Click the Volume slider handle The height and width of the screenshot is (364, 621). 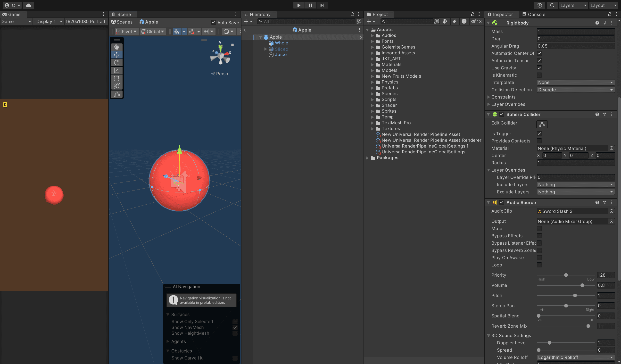click(x=582, y=285)
